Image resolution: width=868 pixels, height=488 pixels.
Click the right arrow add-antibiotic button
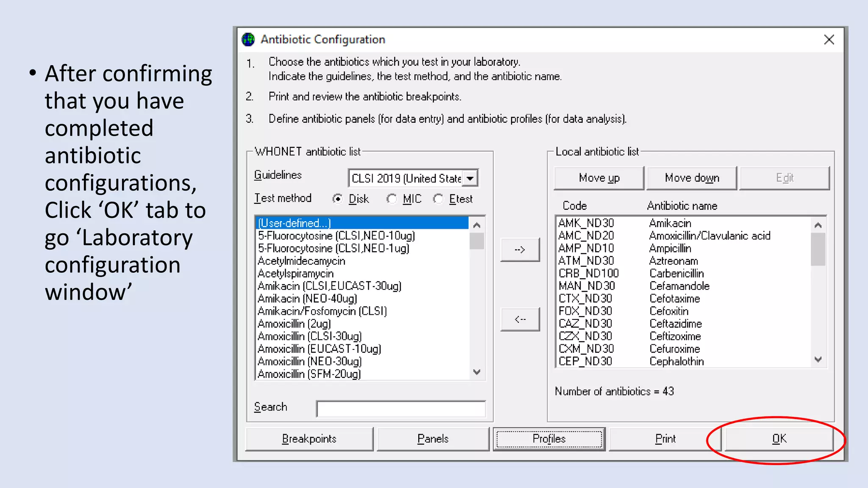click(520, 250)
